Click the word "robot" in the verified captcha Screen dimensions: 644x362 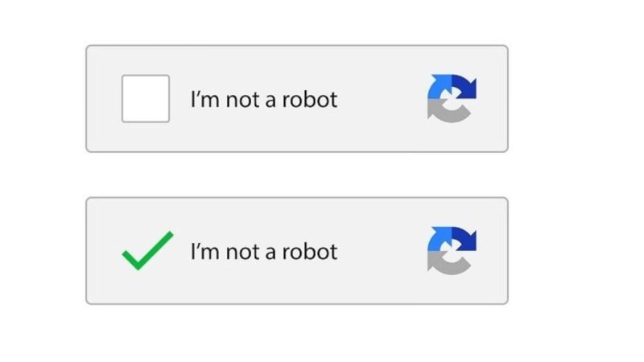click(311, 252)
